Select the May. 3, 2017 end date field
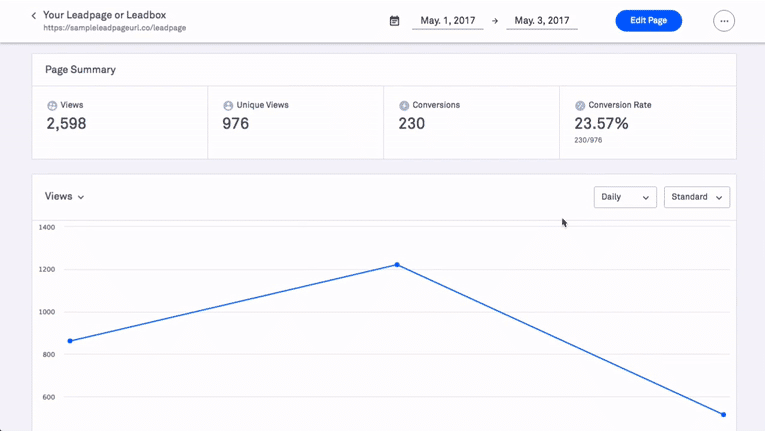The height and width of the screenshot is (431, 765). pos(541,21)
